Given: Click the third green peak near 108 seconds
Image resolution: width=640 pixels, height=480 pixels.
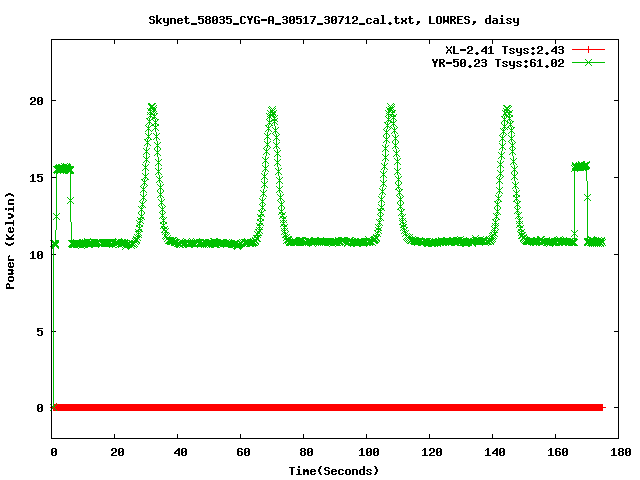Looking at the screenshot, I should pyautogui.click(x=391, y=109).
